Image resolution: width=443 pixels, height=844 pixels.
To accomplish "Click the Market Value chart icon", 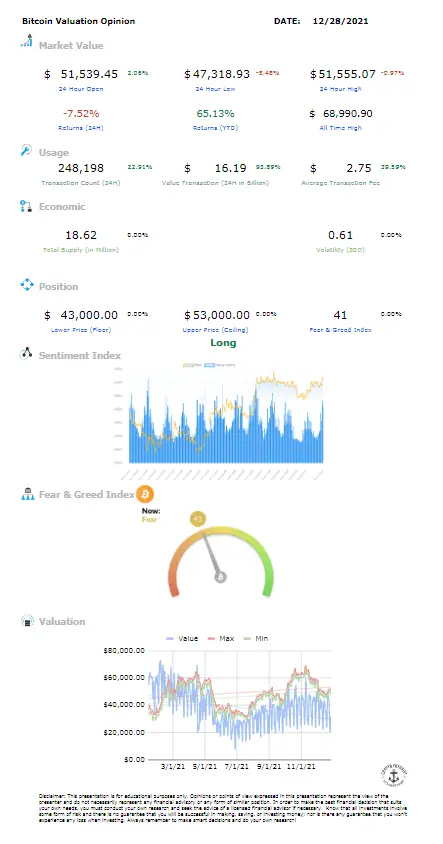I will (x=26, y=40).
